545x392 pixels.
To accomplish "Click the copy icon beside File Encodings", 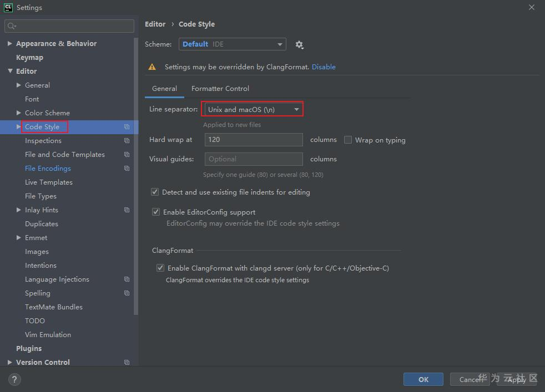I will click(x=127, y=169).
